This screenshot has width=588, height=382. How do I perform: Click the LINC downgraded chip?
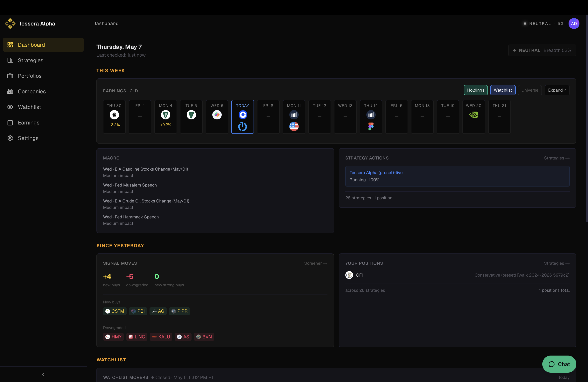pos(137,337)
